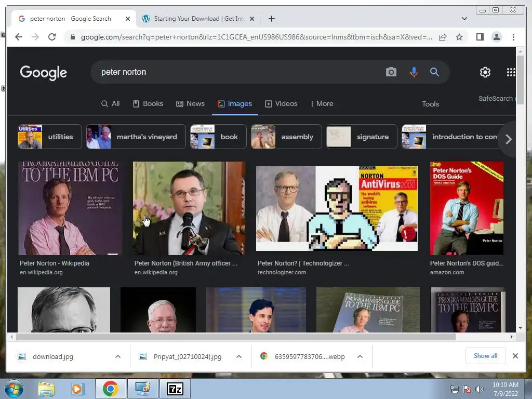Open the Tools filter options
The width and height of the screenshot is (532, 399).
430,104
